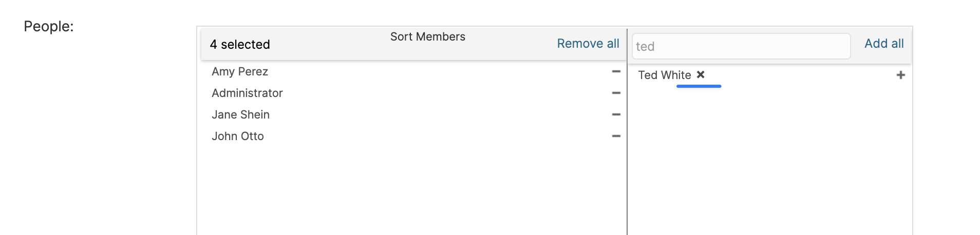
Task: Click the minus icon beside Administrator
Action: [616, 93]
